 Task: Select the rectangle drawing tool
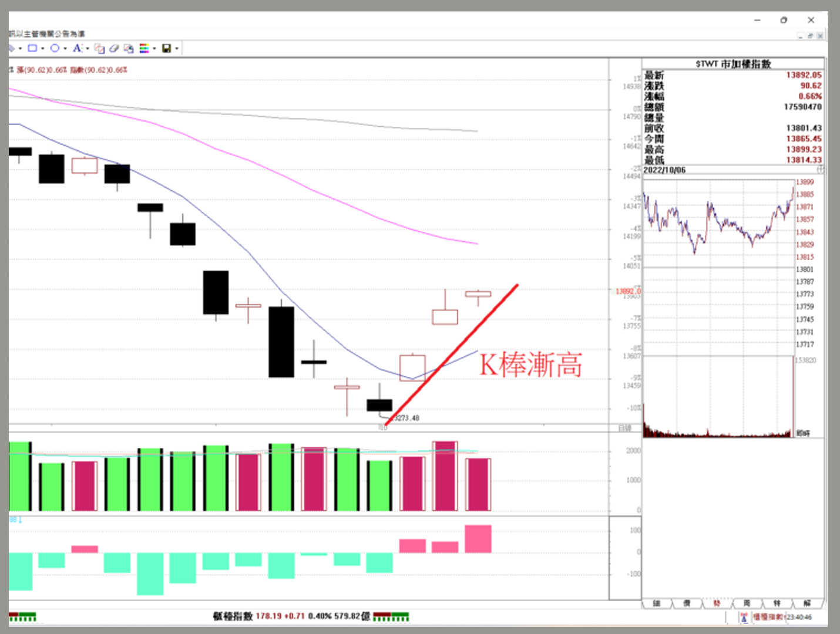(x=32, y=49)
